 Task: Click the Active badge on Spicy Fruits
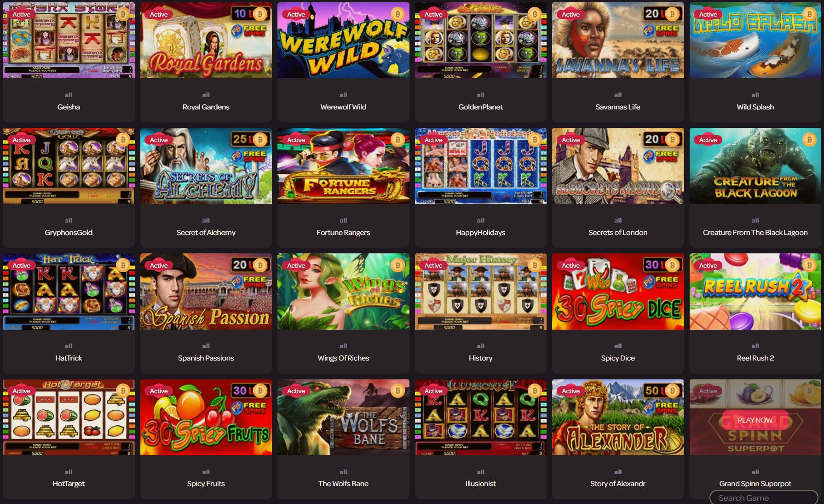pyautogui.click(x=159, y=391)
